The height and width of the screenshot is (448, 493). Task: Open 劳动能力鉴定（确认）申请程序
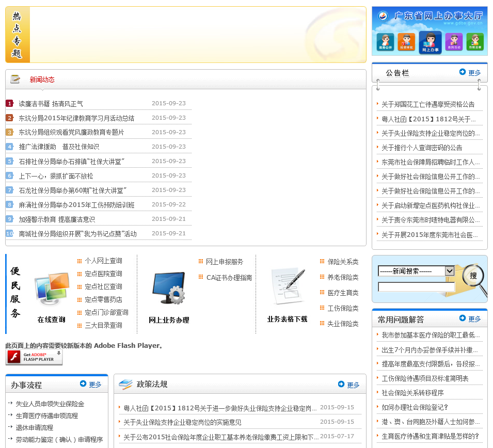pyautogui.click(x=59, y=440)
